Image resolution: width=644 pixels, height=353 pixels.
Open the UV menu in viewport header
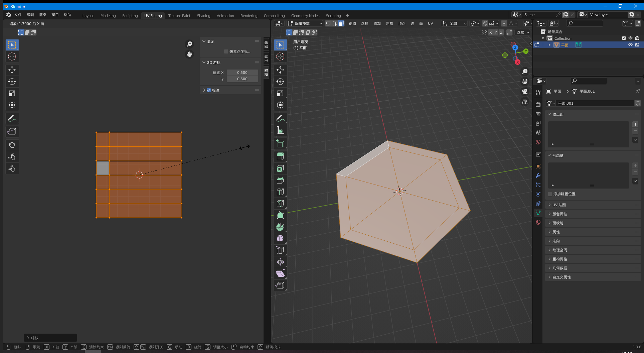[x=430, y=23]
